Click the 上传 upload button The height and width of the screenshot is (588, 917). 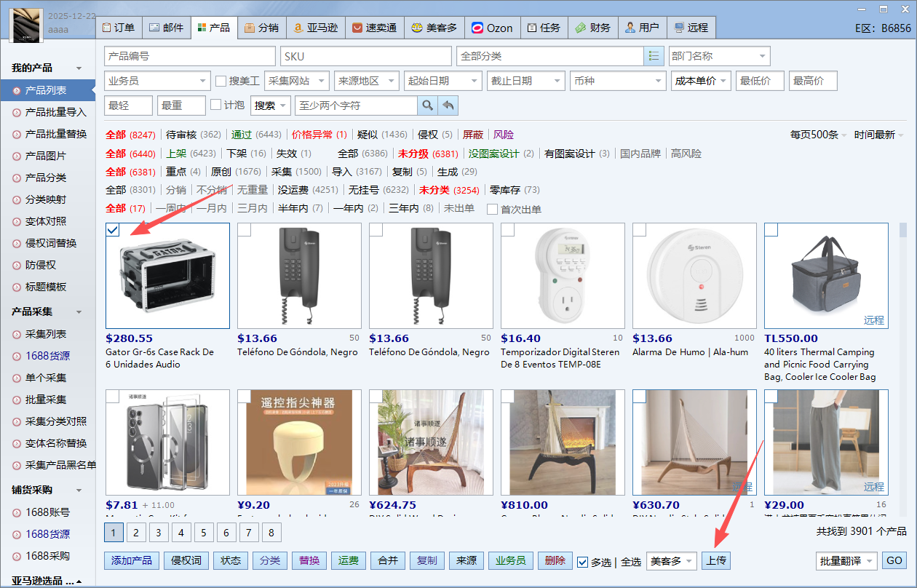coord(715,561)
